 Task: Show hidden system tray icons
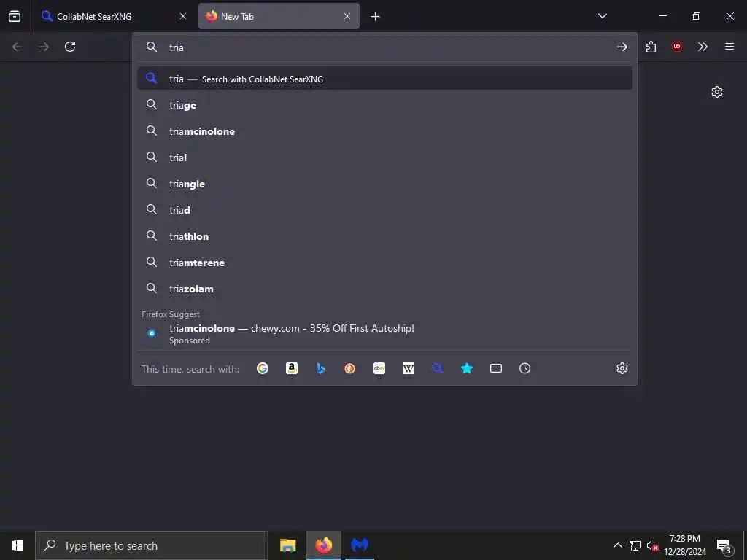pos(617,545)
